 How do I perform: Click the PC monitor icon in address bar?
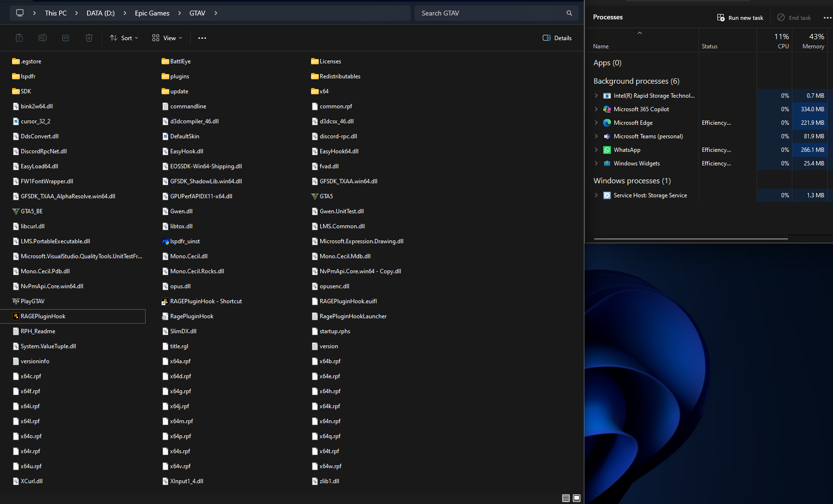pos(20,13)
